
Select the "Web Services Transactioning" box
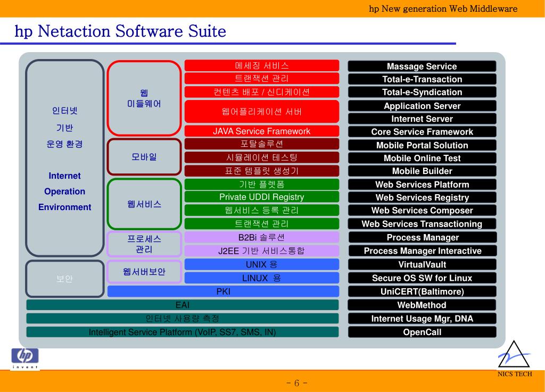point(422,223)
